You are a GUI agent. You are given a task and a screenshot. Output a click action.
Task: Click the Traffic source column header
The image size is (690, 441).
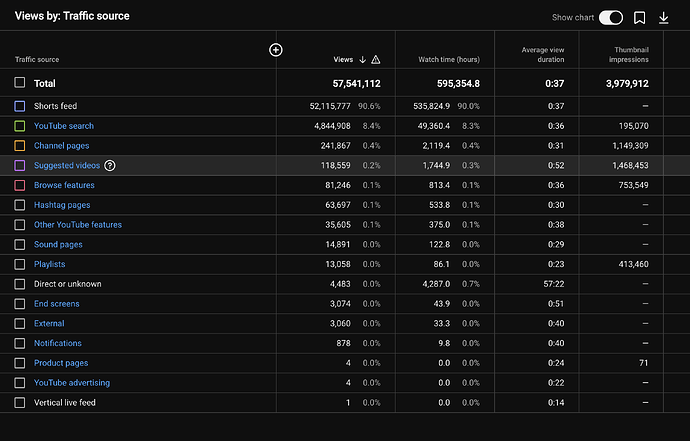pos(37,59)
